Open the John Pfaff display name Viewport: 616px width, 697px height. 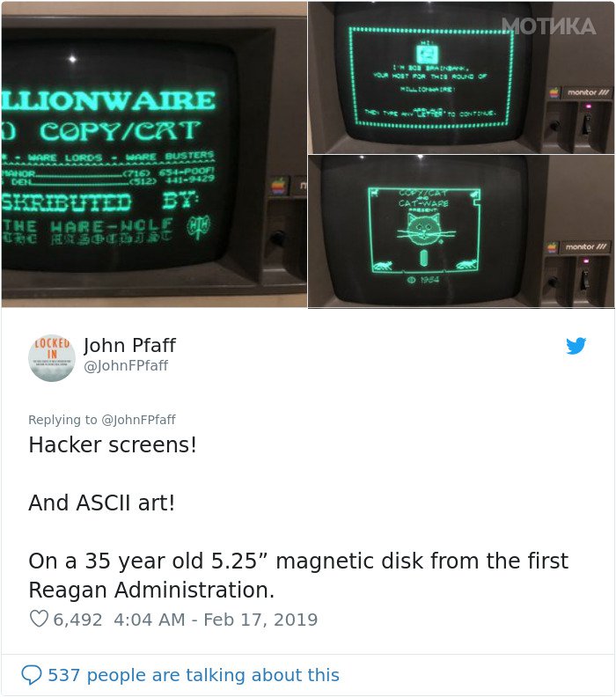tap(129, 345)
